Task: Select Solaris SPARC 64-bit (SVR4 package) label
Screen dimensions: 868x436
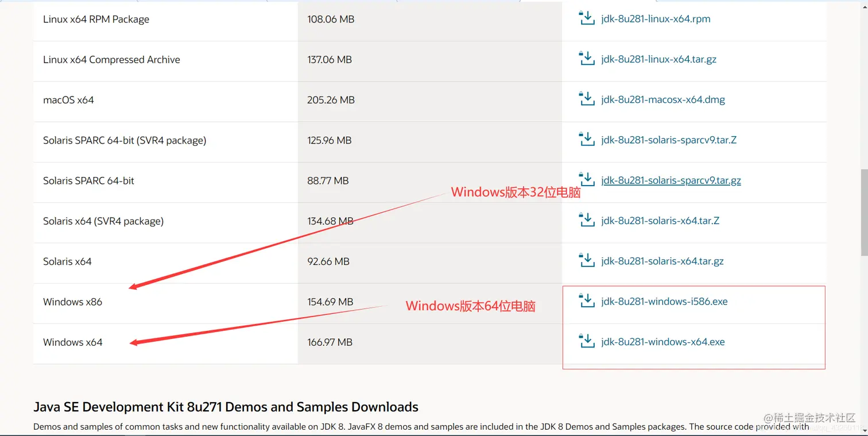Action: point(125,141)
